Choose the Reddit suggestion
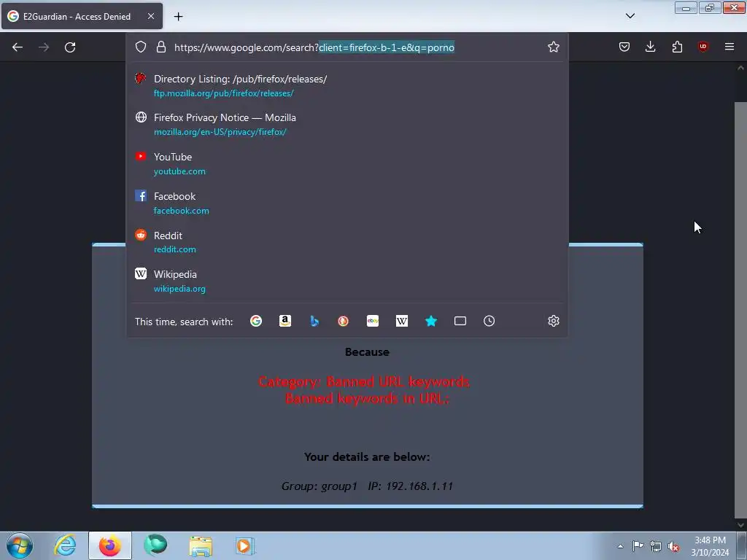This screenshot has height=560, width=747. click(347, 242)
